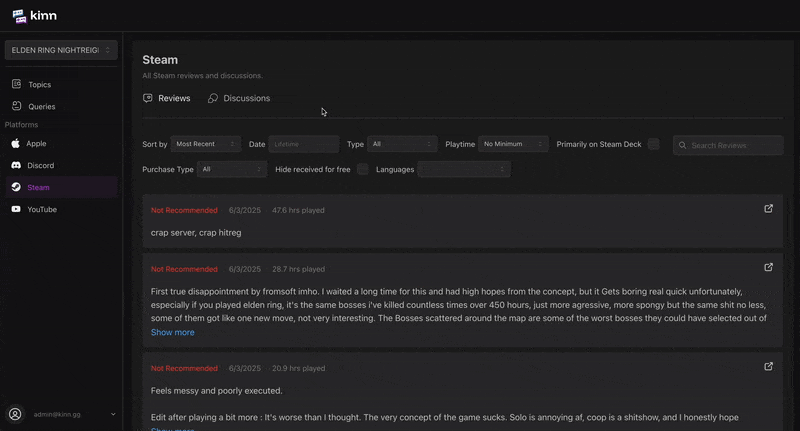
Task: Toggle Hide received for free checkbox
Action: pos(363,169)
